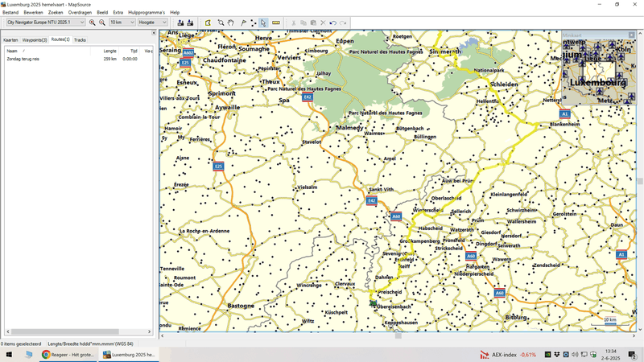The height and width of the screenshot is (362, 644).
Task: Open the Zoeken menu
Action: tap(56, 12)
